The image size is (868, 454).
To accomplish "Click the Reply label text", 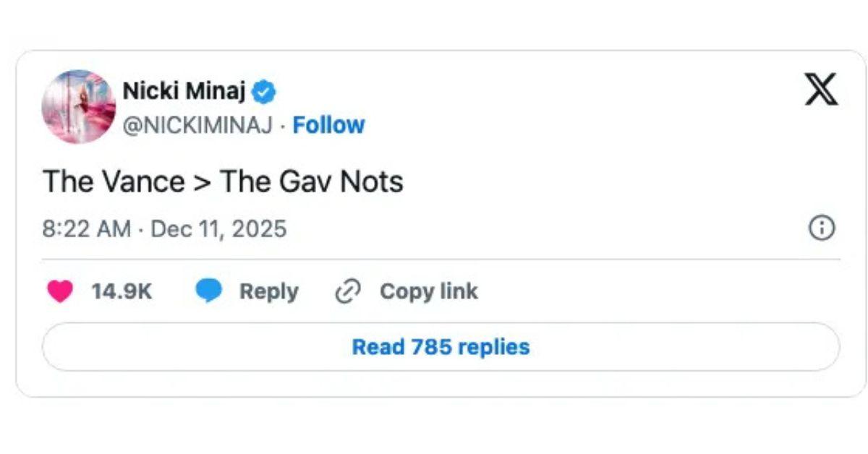I will click(x=269, y=291).
